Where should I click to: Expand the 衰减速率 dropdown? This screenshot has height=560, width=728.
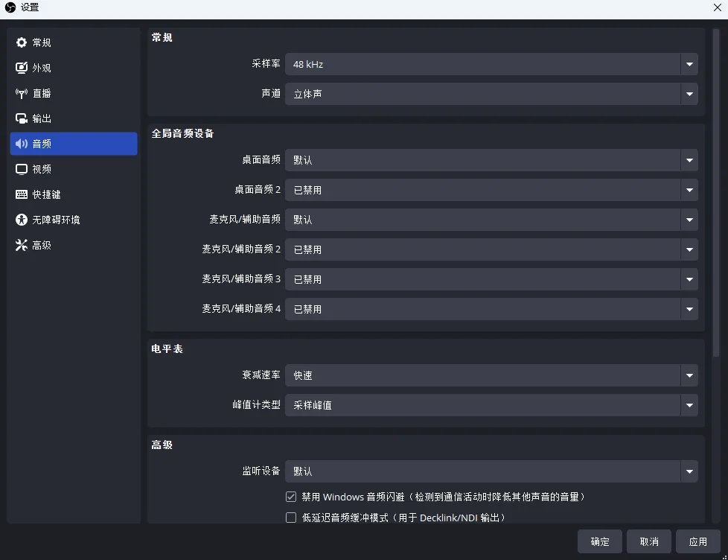point(491,375)
